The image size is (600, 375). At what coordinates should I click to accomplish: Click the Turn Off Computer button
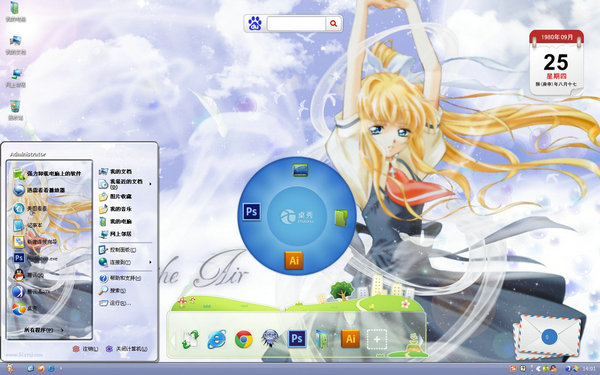(x=127, y=349)
